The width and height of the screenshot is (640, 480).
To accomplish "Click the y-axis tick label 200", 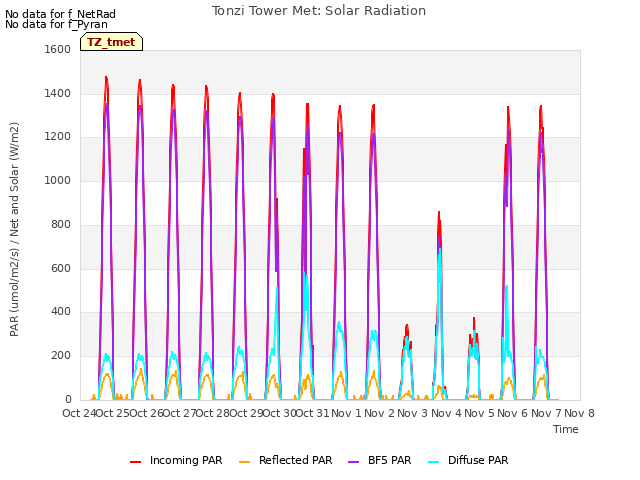I will pos(61,356).
